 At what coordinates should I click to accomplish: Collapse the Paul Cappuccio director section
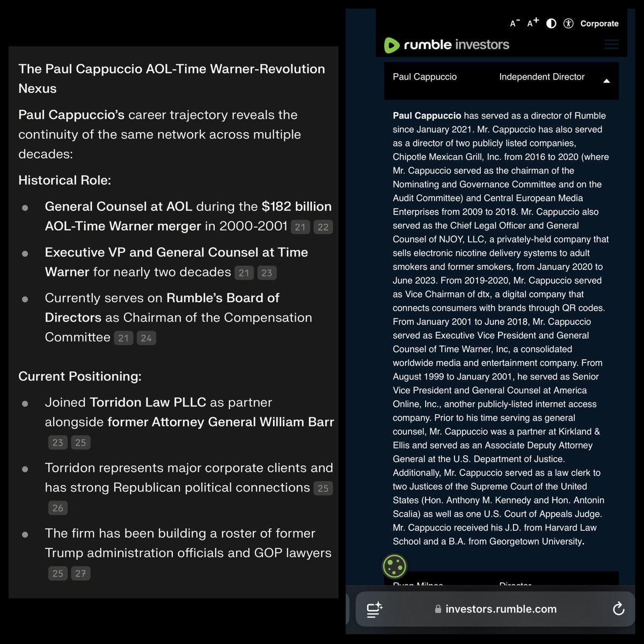click(606, 81)
